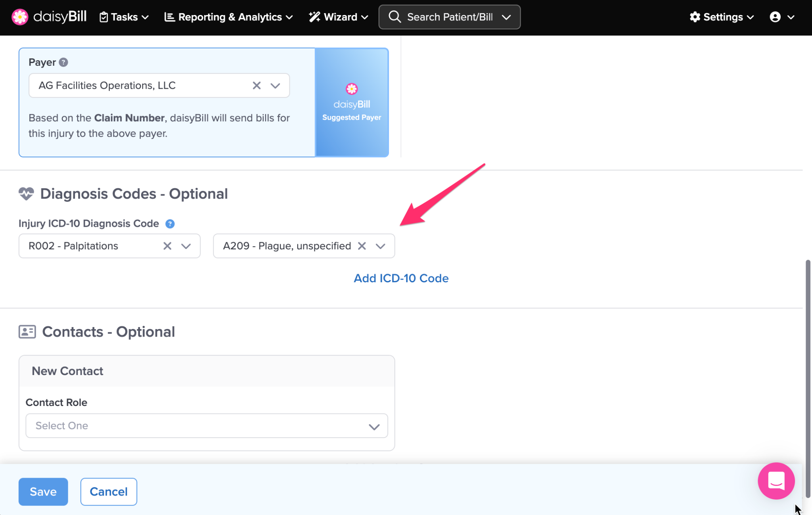
Task: Clear the AG Facilities Operations payer
Action: 257,86
